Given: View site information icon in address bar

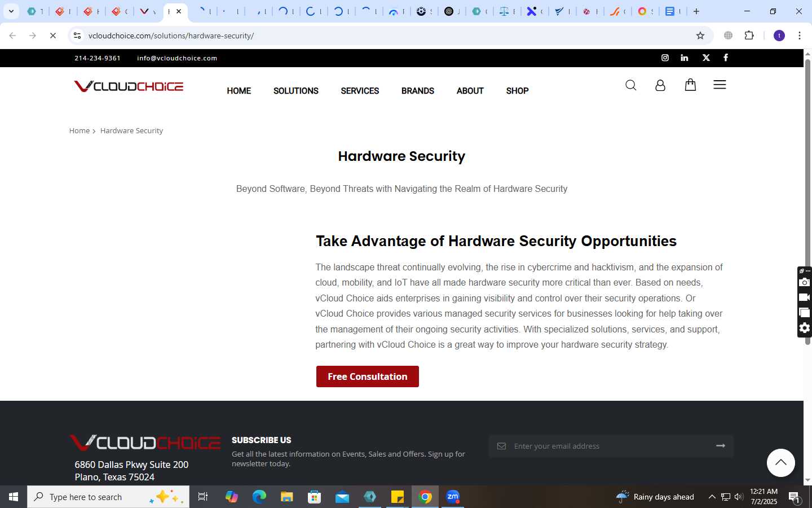Looking at the screenshot, I should pos(77,36).
